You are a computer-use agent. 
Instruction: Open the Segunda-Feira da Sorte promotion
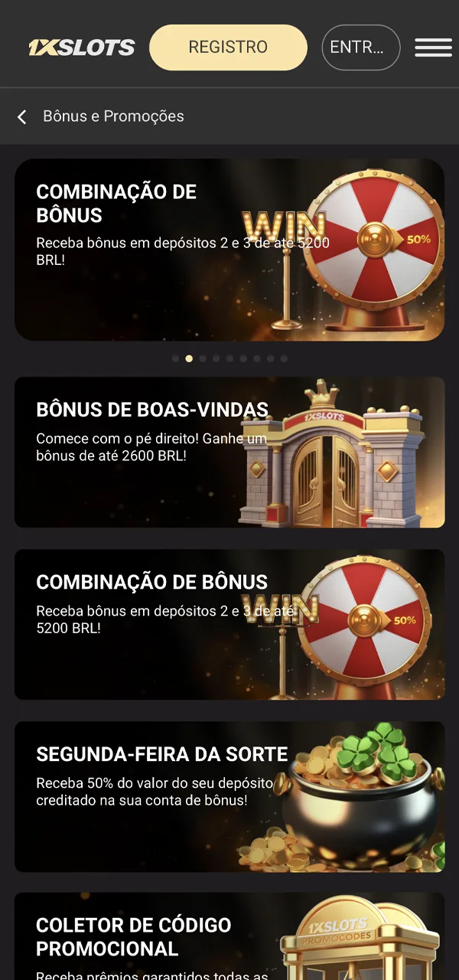coord(229,796)
